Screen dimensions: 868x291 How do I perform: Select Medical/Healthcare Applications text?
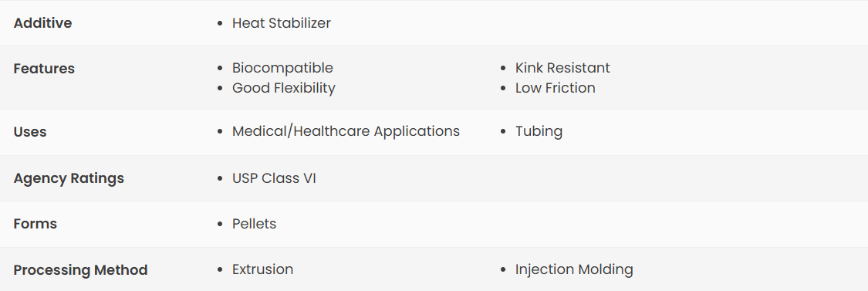346,131
